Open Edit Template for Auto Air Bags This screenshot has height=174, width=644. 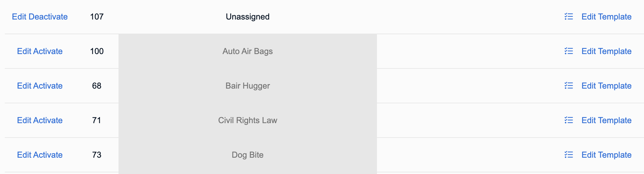[x=606, y=51]
